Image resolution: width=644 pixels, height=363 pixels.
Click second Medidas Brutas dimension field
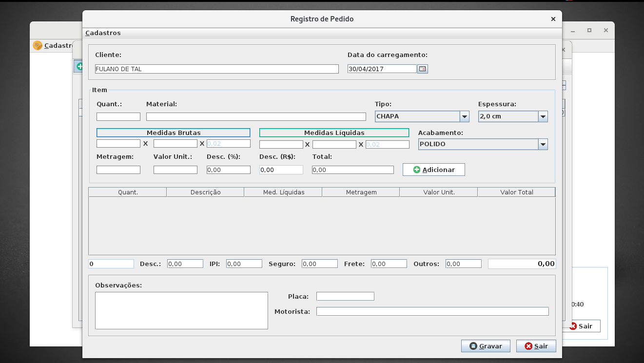click(x=176, y=144)
